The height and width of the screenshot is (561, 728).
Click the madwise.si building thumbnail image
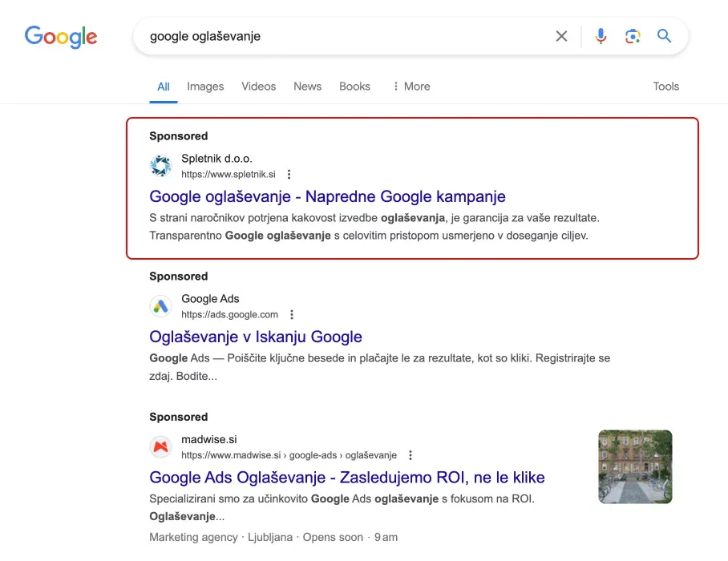(635, 466)
